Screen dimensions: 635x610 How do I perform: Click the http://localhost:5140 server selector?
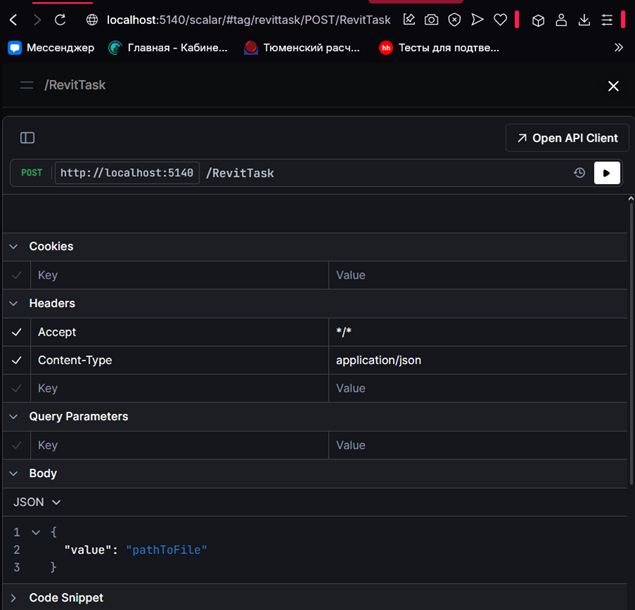coord(127,173)
